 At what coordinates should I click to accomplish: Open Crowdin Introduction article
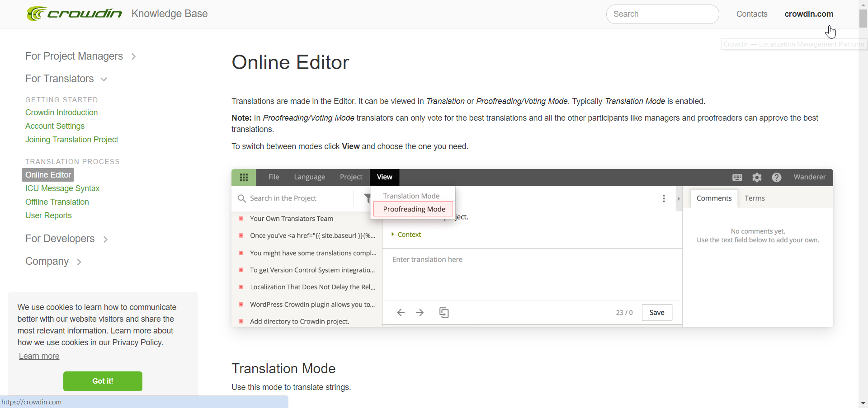pos(61,113)
